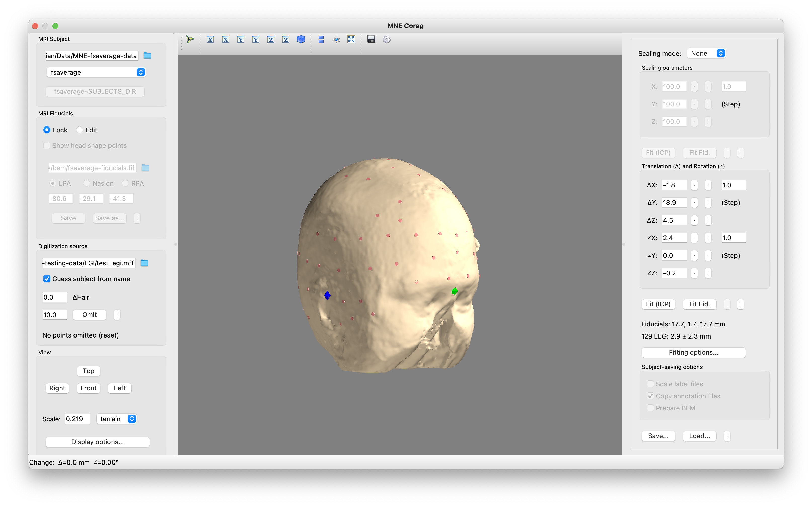Uncheck Guess subject from name
The height and width of the screenshot is (506, 812).
pyautogui.click(x=47, y=279)
